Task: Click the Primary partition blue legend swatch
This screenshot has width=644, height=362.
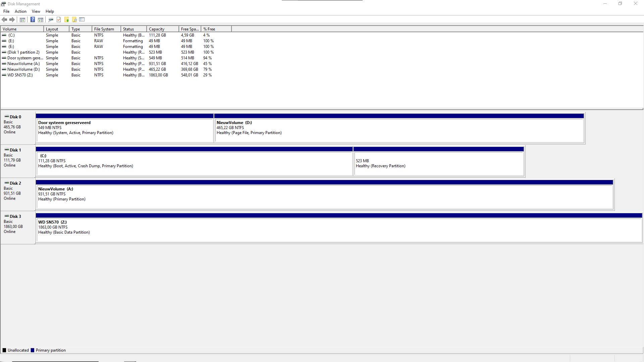Action: click(x=33, y=350)
